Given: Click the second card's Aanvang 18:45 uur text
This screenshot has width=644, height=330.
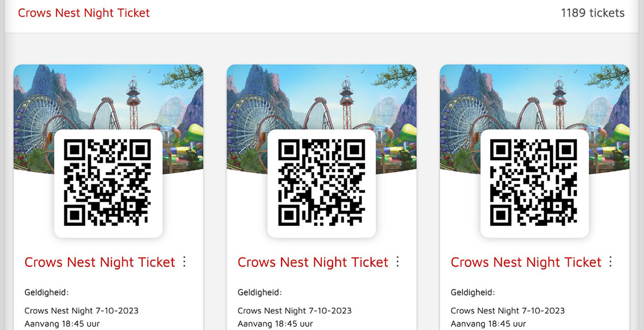Looking at the screenshot, I should tap(275, 324).
